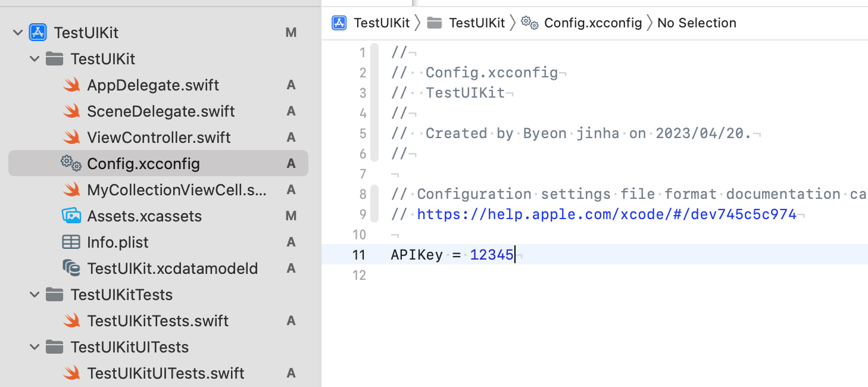Select TestUIKitTests.swift file
Image resolution: width=868 pixels, height=387 pixels.
point(158,321)
